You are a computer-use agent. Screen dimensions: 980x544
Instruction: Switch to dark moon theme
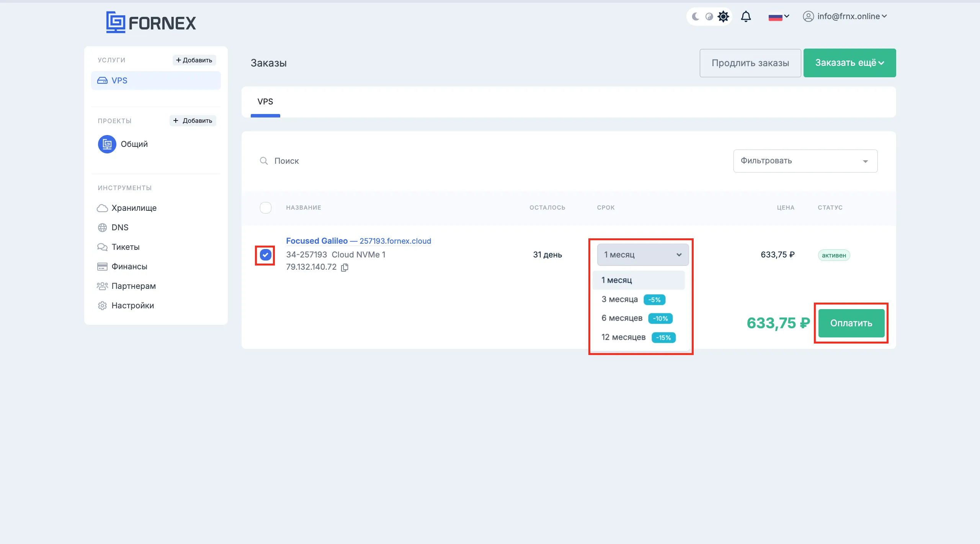(x=696, y=16)
